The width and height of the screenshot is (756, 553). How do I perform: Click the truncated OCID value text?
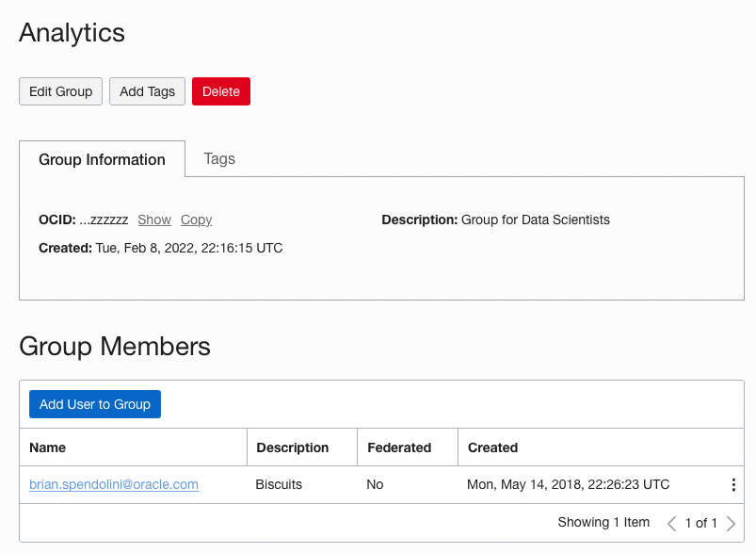tap(104, 220)
